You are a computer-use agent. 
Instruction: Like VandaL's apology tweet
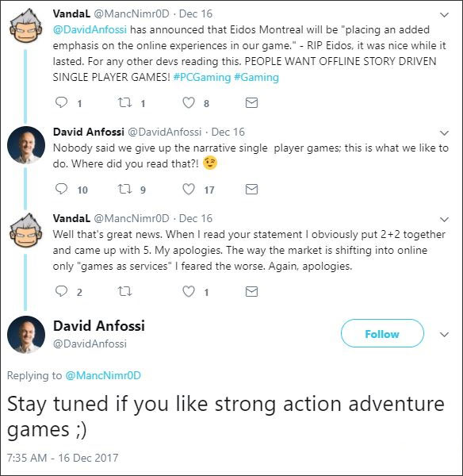pos(189,291)
